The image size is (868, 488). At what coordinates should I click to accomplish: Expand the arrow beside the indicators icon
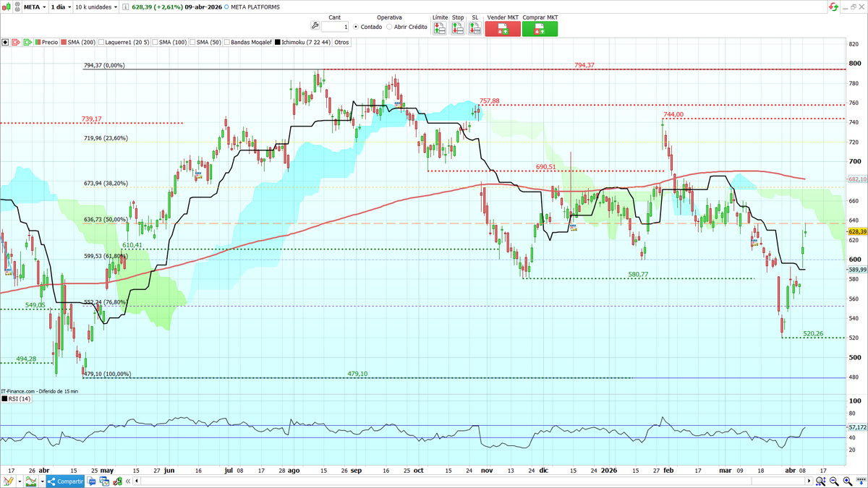42,481
